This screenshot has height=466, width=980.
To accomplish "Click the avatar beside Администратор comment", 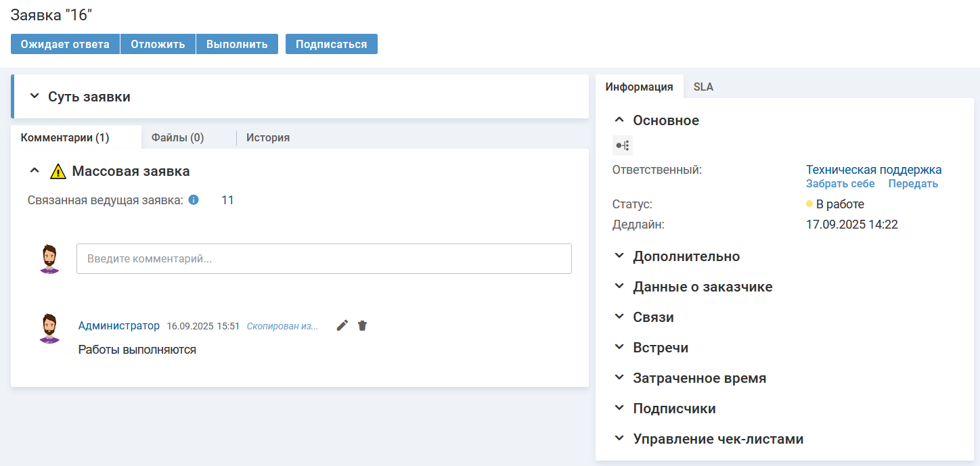I will 49,329.
